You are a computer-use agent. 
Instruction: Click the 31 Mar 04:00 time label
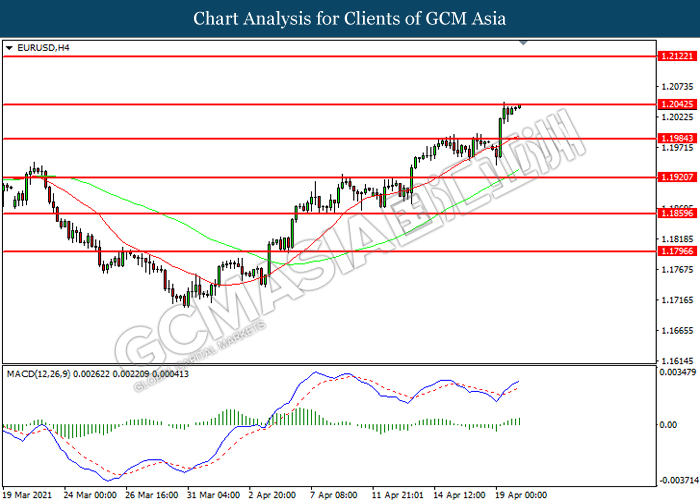tap(213, 495)
